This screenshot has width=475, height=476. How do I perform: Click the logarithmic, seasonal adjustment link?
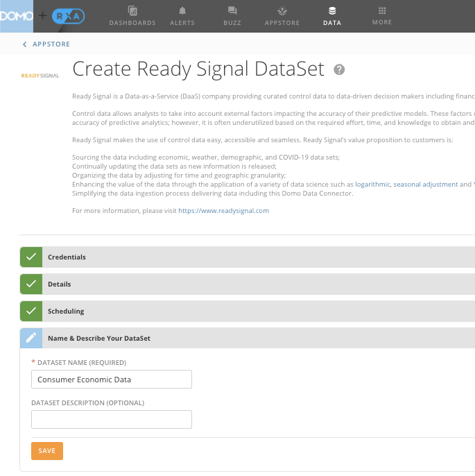click(406, 185)
